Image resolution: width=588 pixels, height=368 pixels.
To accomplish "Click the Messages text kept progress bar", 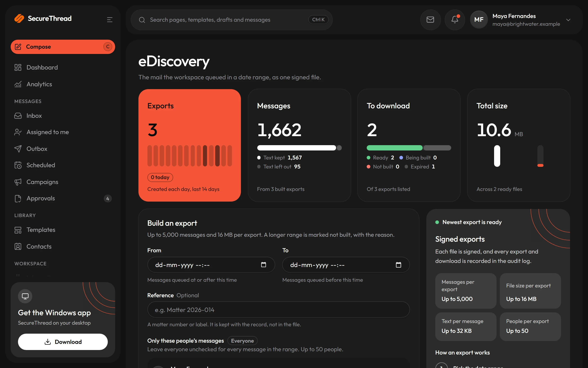I will [297, 148].
